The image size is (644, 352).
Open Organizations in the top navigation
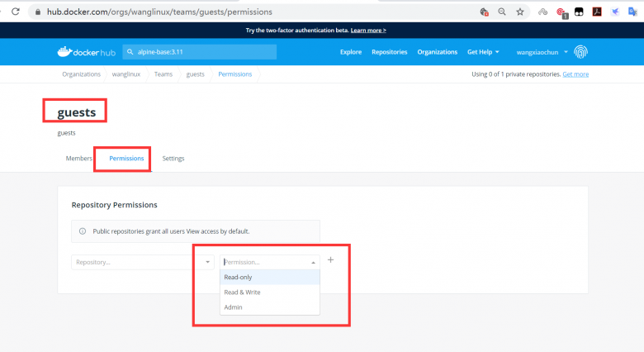(438, 52)
